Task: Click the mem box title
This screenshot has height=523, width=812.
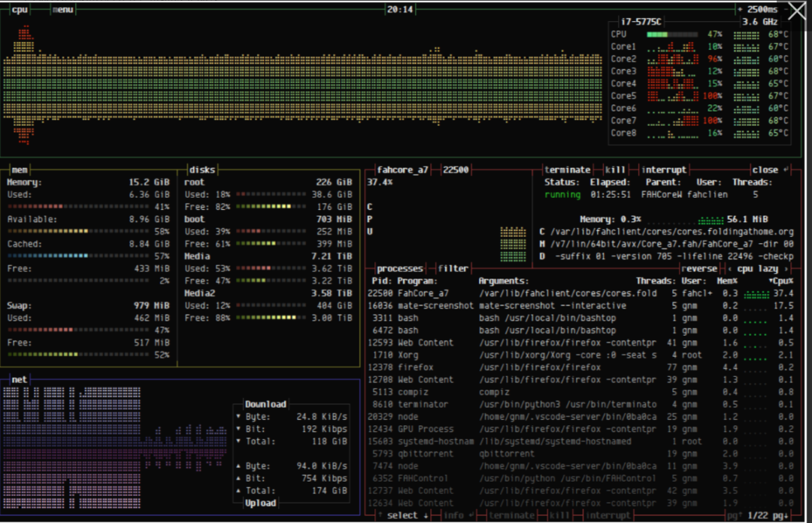Action: 19,169
